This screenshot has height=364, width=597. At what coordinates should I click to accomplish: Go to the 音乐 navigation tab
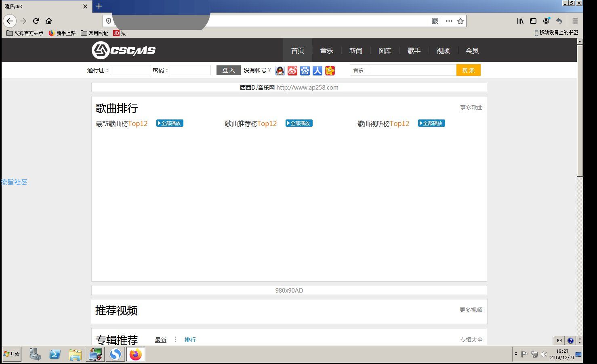pyautogui.click(x=326, y=50)
